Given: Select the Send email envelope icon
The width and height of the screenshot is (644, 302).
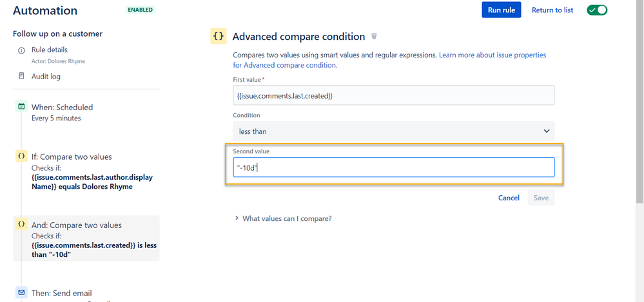Looking at the screenshot, I should pos(21,292).
